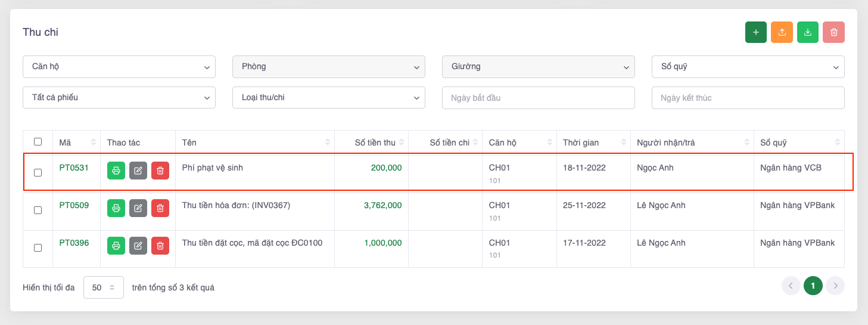The height and width of the screenshot is (325, 868).
Task: Click the red trash button at top right
Action: (833, 32)
